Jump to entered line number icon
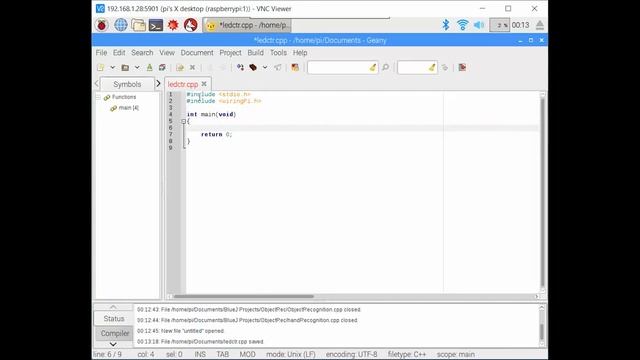Screen dimensions: 640x360 pos(445,68)
